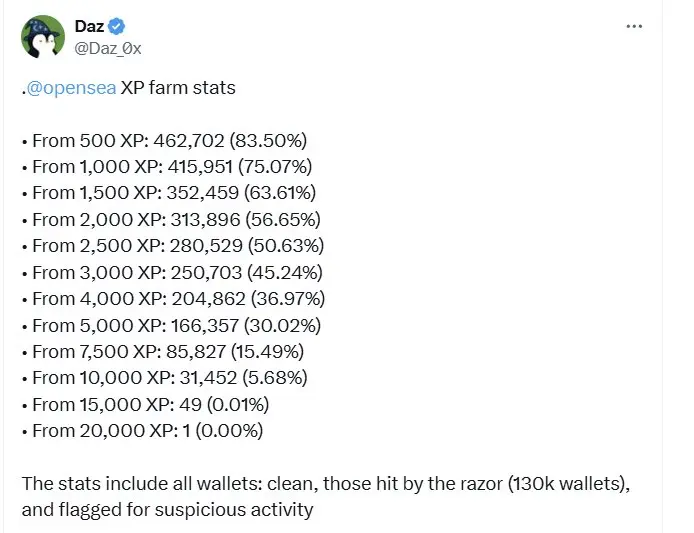Click the 'From 7,500 XP: 85,827' line
The height and width of the screenshot is (533, 694).
pyautogui.click(x=163, y=352)
